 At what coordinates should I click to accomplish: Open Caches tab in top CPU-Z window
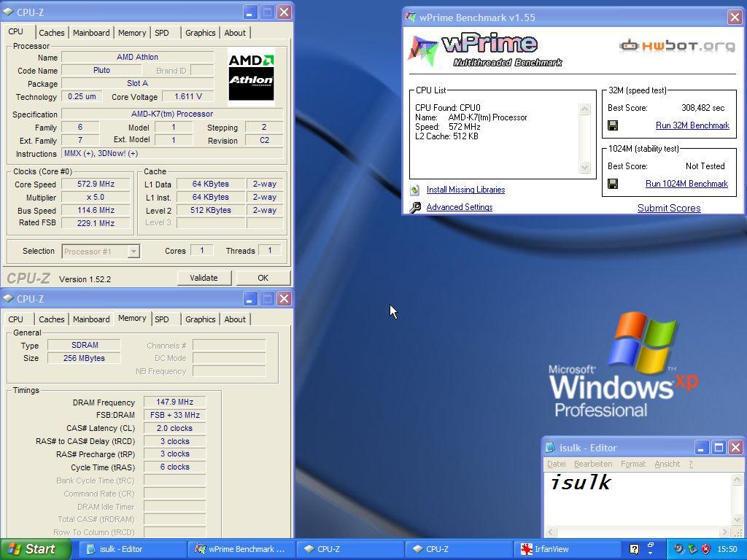click(x=52, y=33)
